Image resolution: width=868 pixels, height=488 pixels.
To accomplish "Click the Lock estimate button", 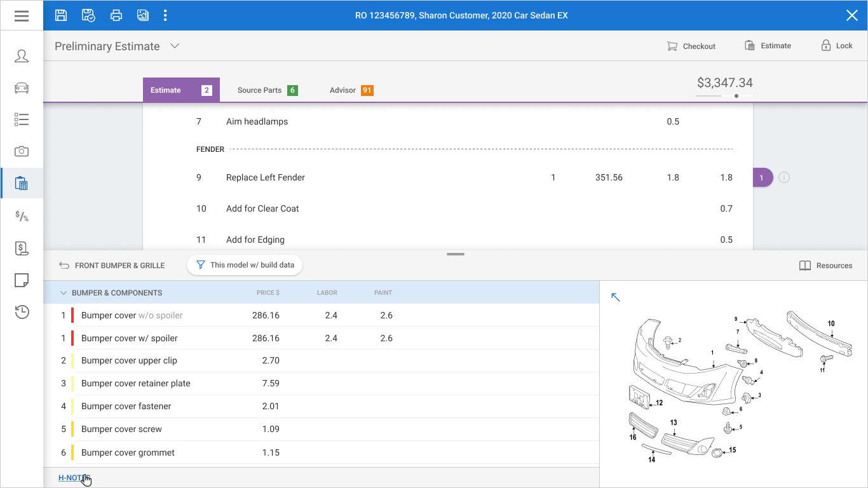I will [x=836, y=46].
